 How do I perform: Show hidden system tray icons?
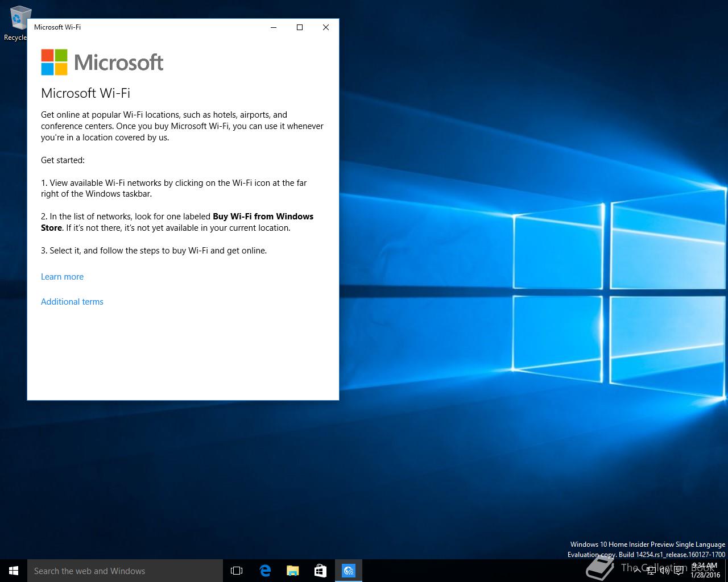pyautogui.click(x=638, y=571)
